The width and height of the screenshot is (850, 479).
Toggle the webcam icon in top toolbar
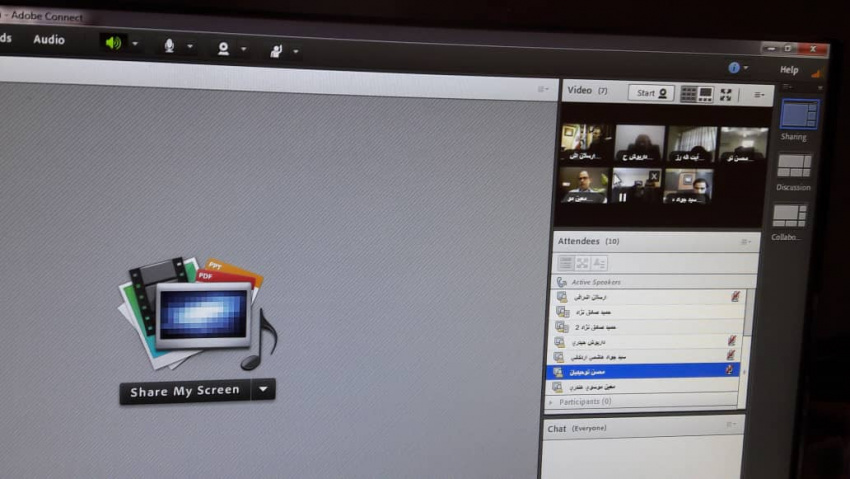[x=223, y=49]
